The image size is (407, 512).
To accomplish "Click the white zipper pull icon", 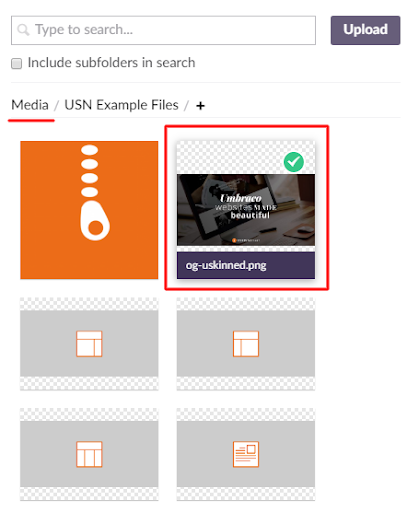I will pyautogui.click(x=94, y=192).
